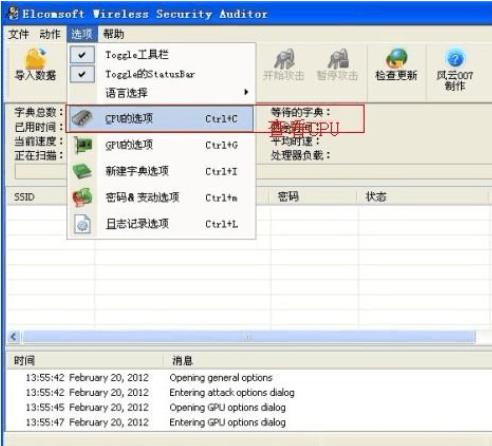Click the Ctrl+G shortcut text
The height and width of the screenshot is (446, 492).
click(221, 145)
